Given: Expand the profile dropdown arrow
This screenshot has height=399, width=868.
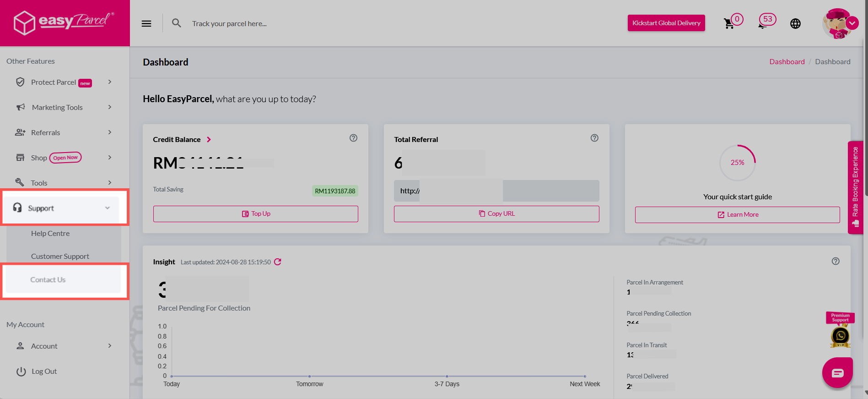Looking at the screenshot, I should point(852,23).
